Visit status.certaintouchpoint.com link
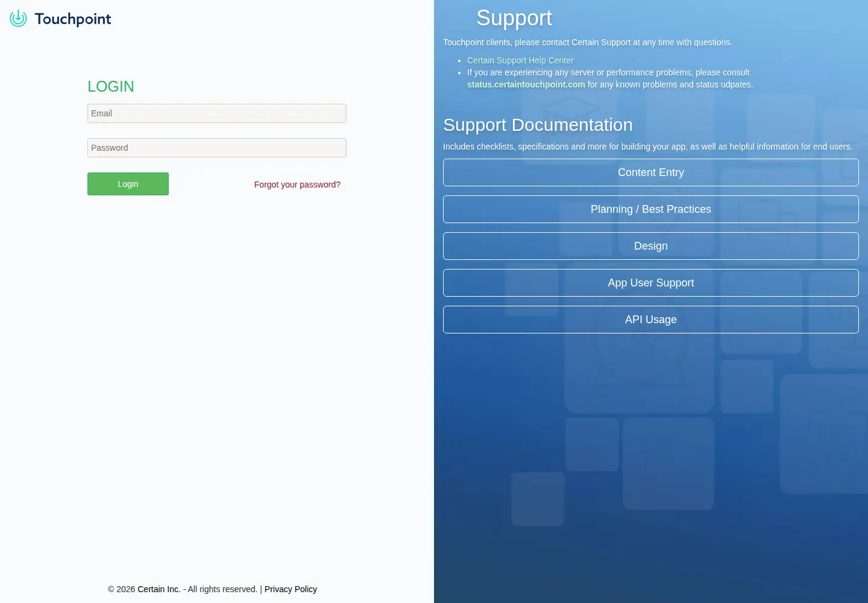The height and width of the screenshot is (603, 868). pos(526,84)
